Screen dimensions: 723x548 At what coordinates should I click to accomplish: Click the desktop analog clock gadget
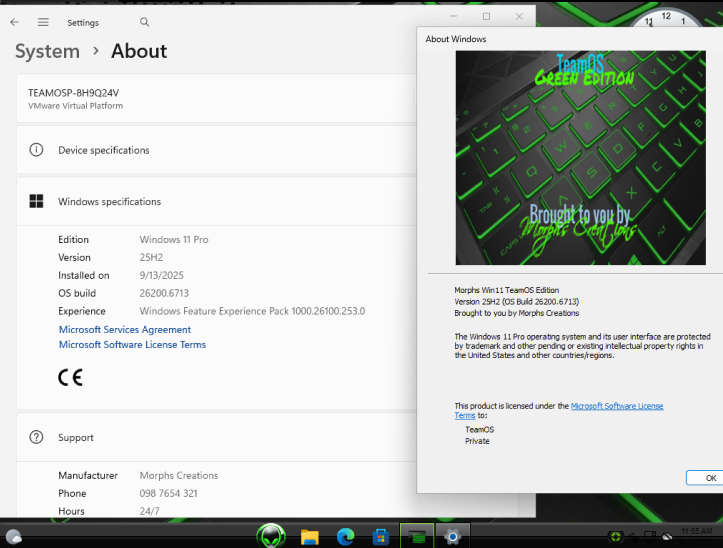coord(666,19)
